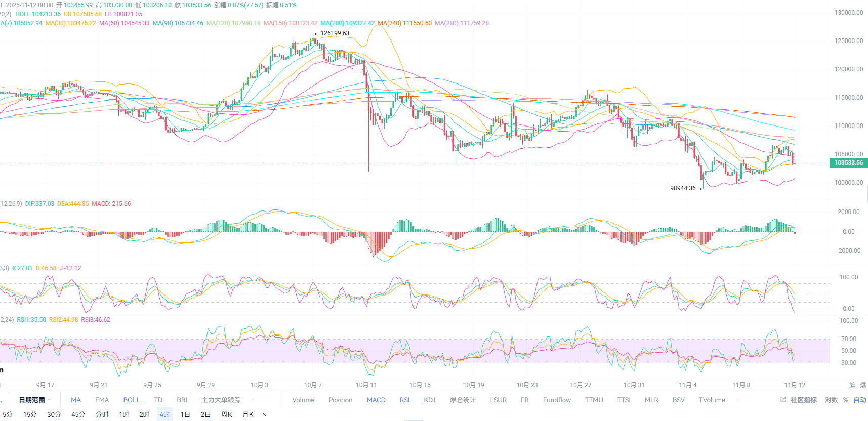Screen dimensions: 868x421
Task: Set price axis scaling to 自动
Action: point(860,400)
